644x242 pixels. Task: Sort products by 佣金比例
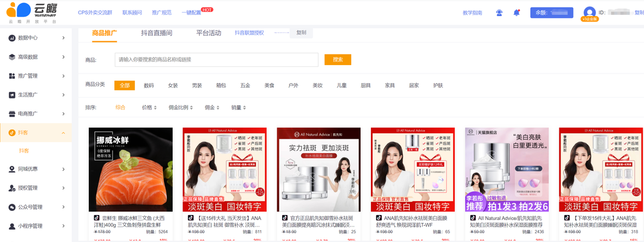coord(181,108)
